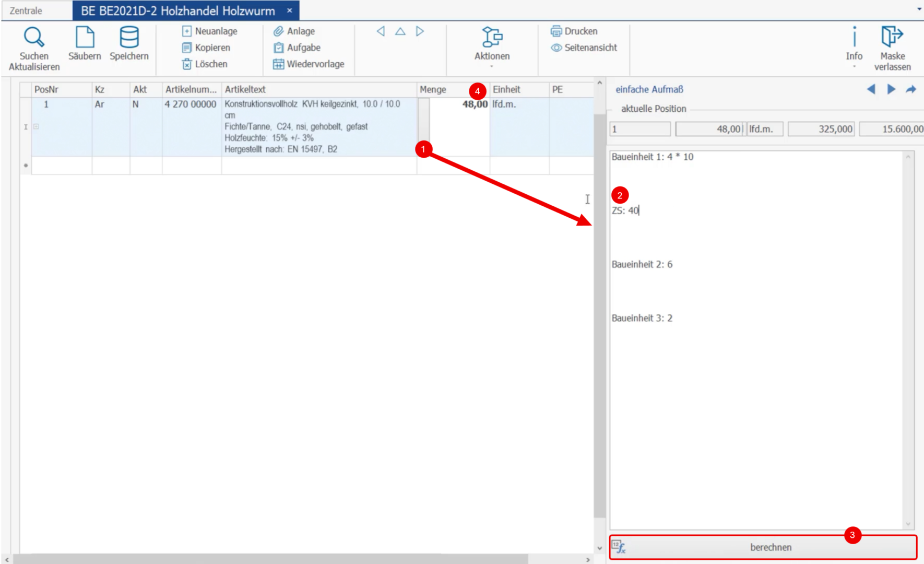Click the blue share/forward arrow icon
Image resolution: width=924 pixels, height=564 pixels.
(911, 89)
